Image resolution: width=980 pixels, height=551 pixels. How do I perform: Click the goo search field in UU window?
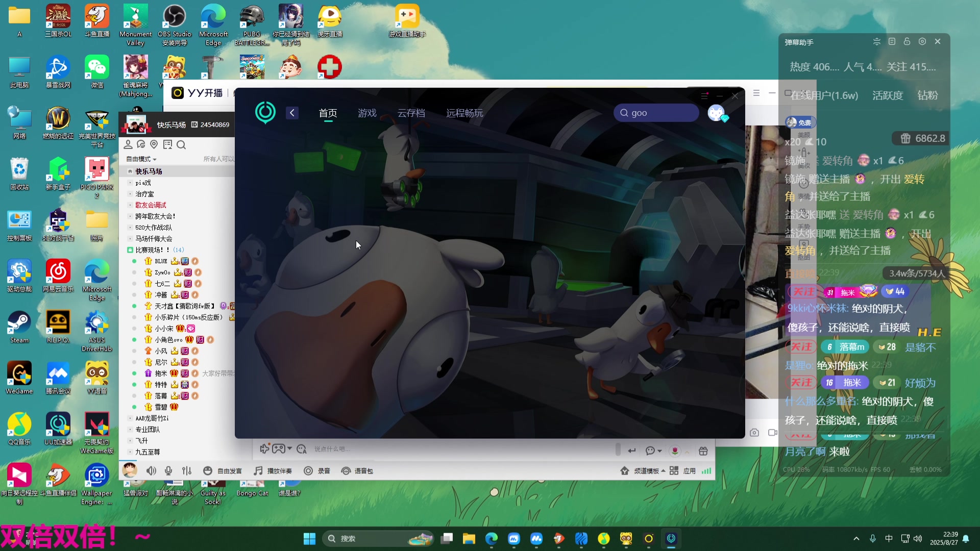coord(656,113)
